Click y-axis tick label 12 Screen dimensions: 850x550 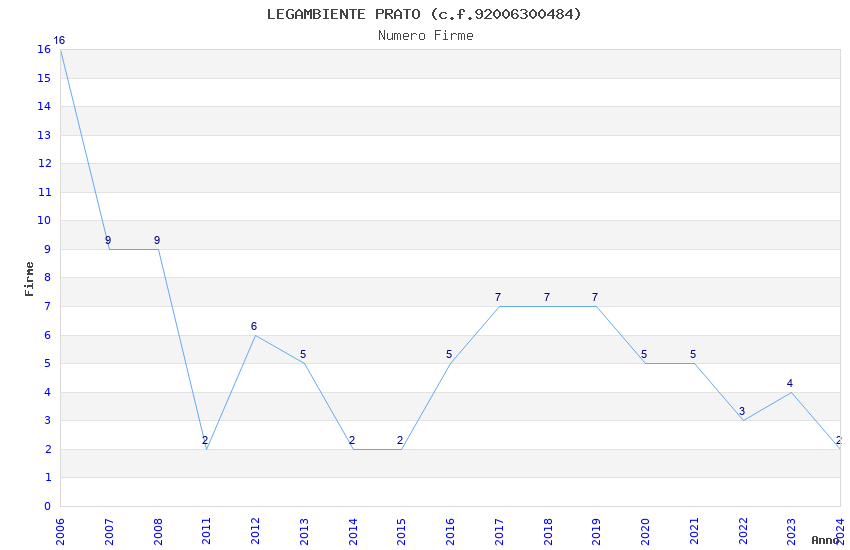pos(44,163)
